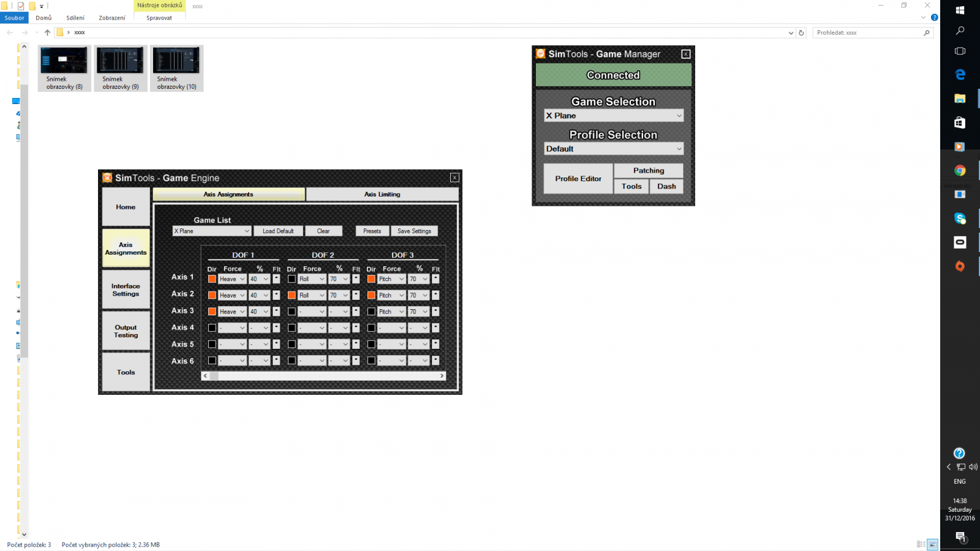Toggle Axis 1 DOF 3 direction box
This screenshot has height=551, width=980.
[371, 279]
